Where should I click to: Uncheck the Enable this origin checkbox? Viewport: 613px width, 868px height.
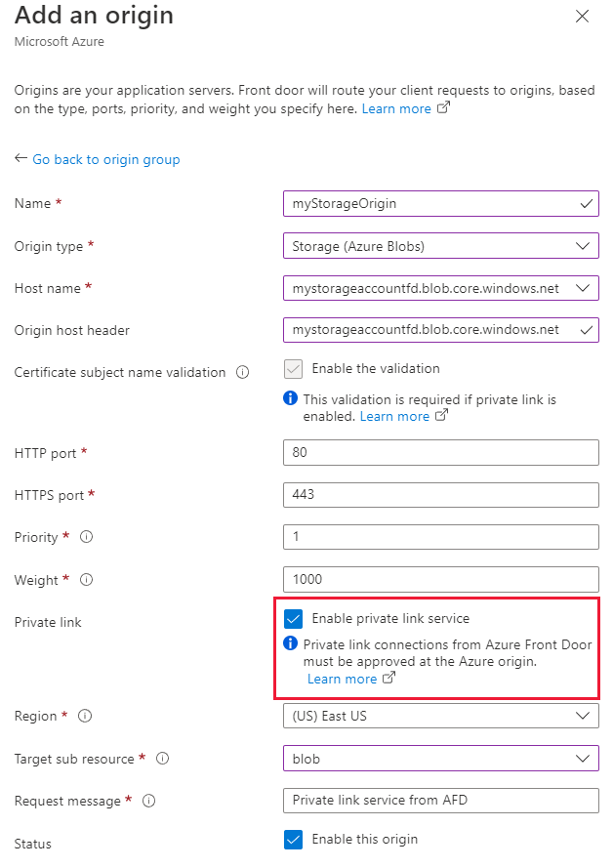294,839
